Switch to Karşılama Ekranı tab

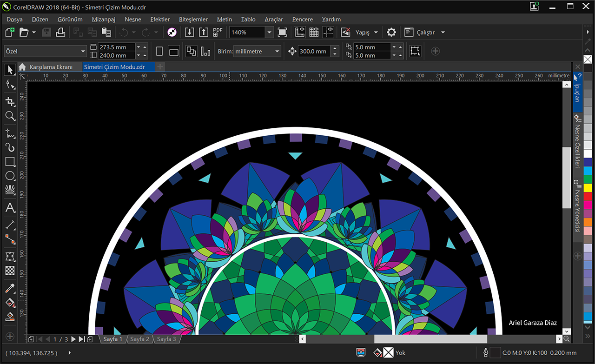click(51, 67)
